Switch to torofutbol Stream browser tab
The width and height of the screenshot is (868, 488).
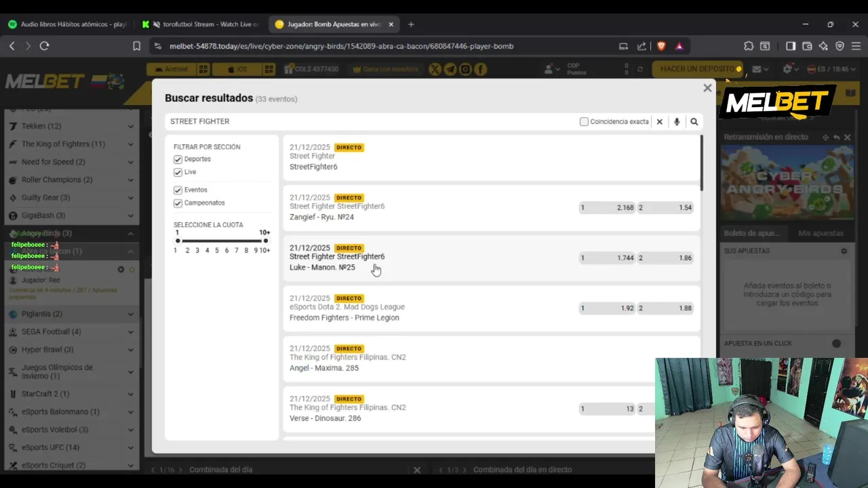pos(201,24)
